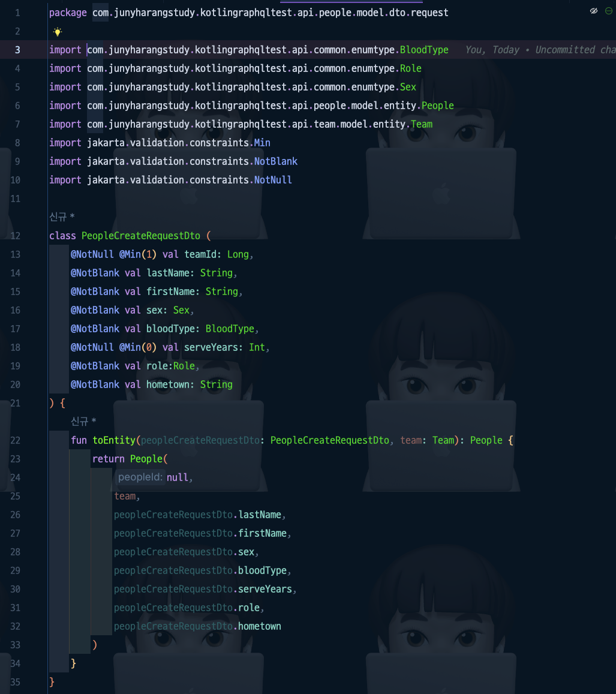This screenshot has height=694, width=616.
Task: Click the 'team' parameter in toEntity signature
Action: click(411, 440)
